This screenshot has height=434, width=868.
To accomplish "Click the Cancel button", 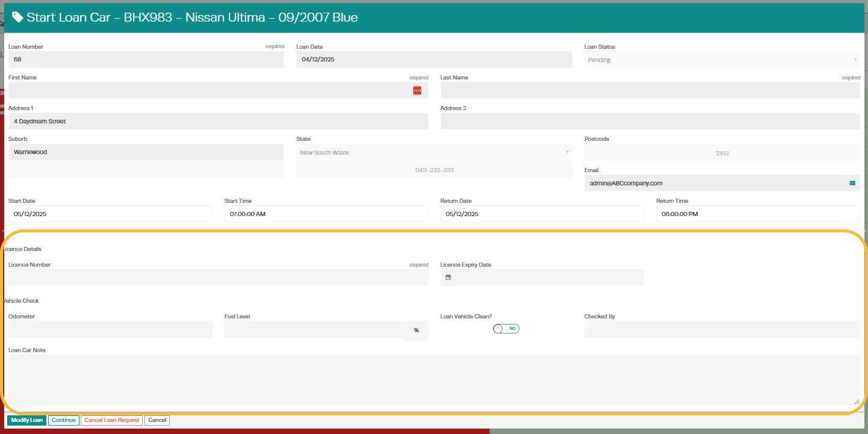I will point(157,420).
